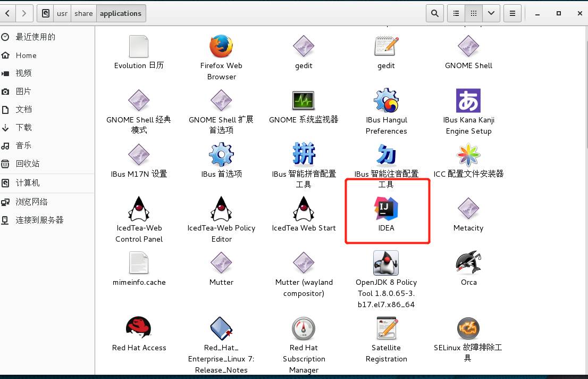Viewport: 588px width, 379px height.
Task: Open the 文档 sidebar folder
Action: click(47, 109)
